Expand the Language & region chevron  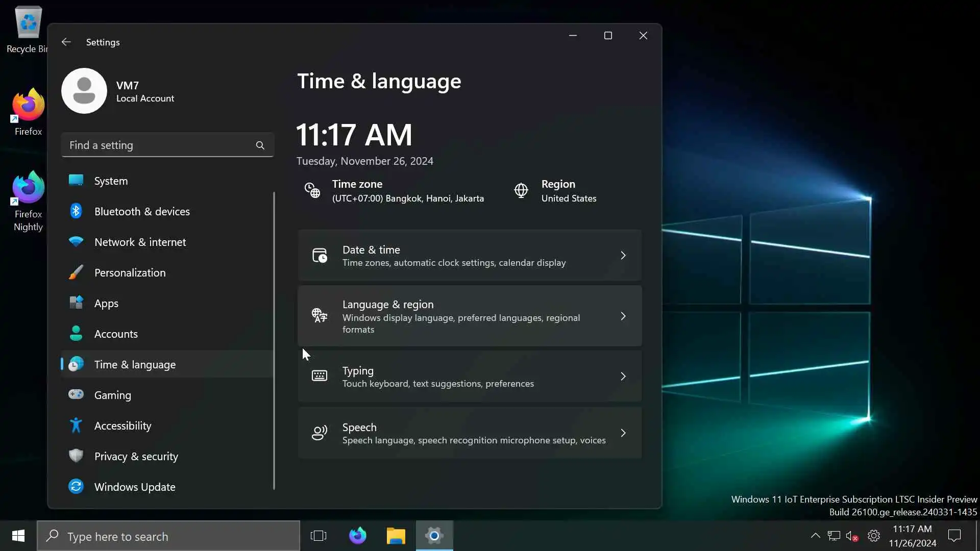click(623, 316)
